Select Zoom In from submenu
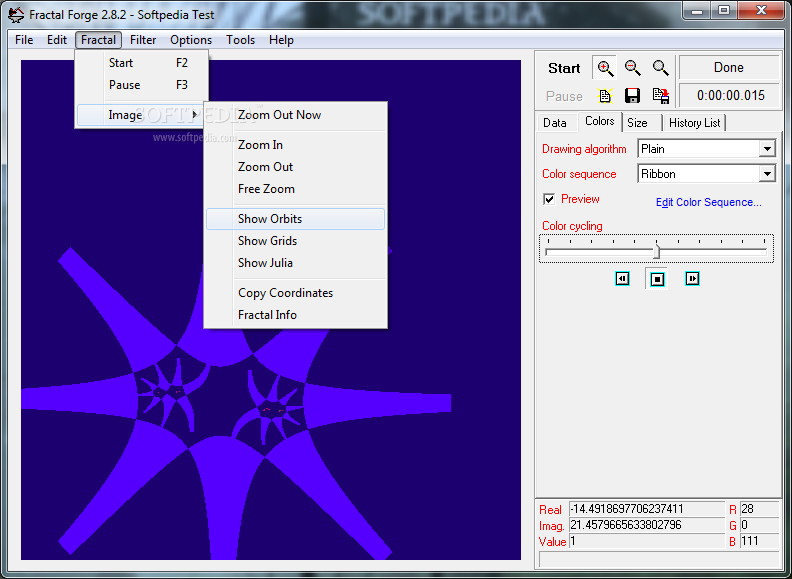The image size is (792, 579). (295, 144)
